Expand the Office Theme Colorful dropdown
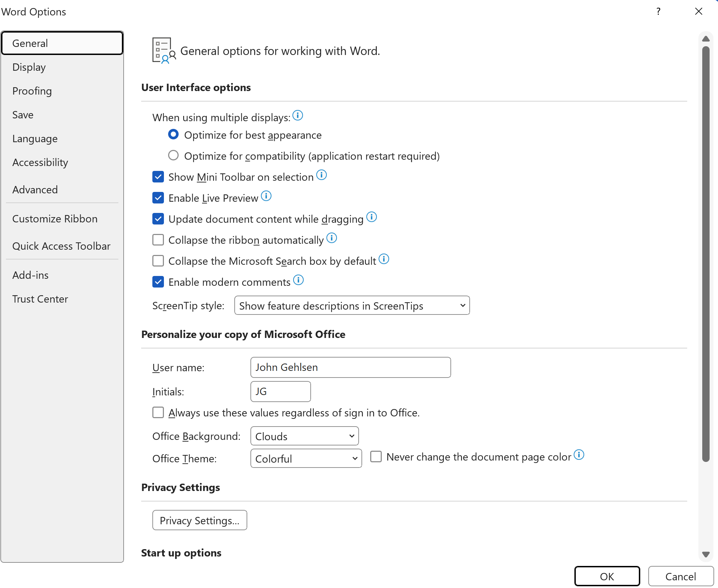 click(306, 459)
